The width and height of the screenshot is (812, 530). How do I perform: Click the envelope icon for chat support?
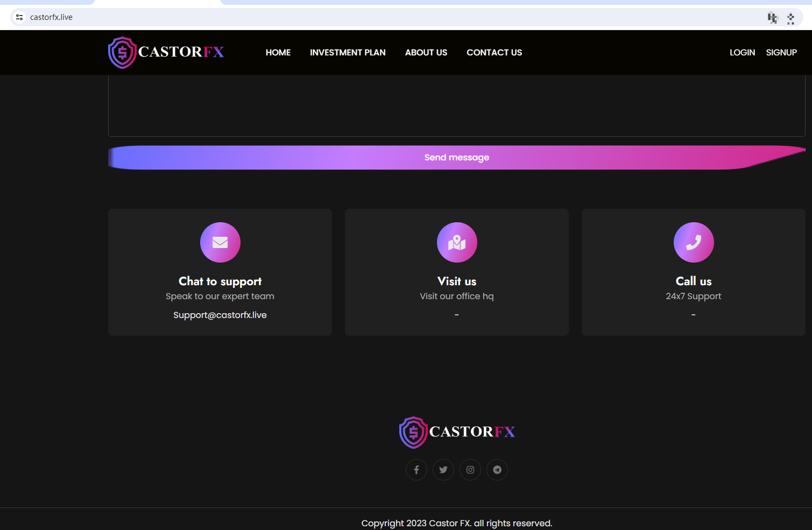(220, 242)
